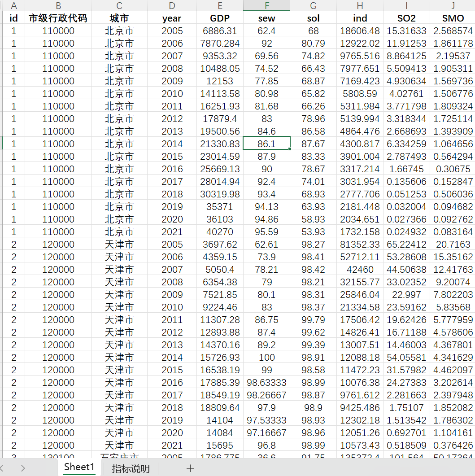Click the 'sol' header cell
This screenshot has width=475, height=476.
coord(313,18)
